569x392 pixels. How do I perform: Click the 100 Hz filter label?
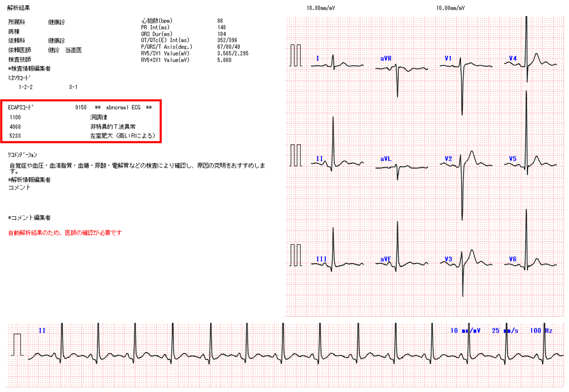click(541, 331)
